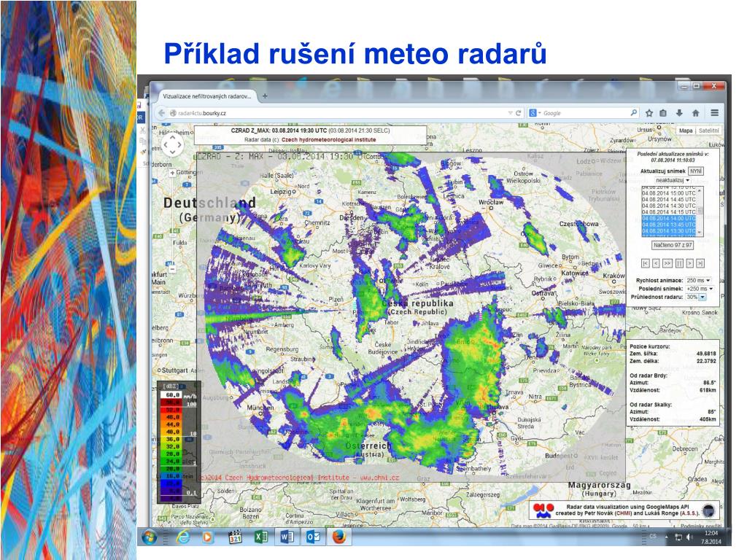The image size is (747, 560).
Task: Switch to Word in the taskbar
Action: coord(287,537)
